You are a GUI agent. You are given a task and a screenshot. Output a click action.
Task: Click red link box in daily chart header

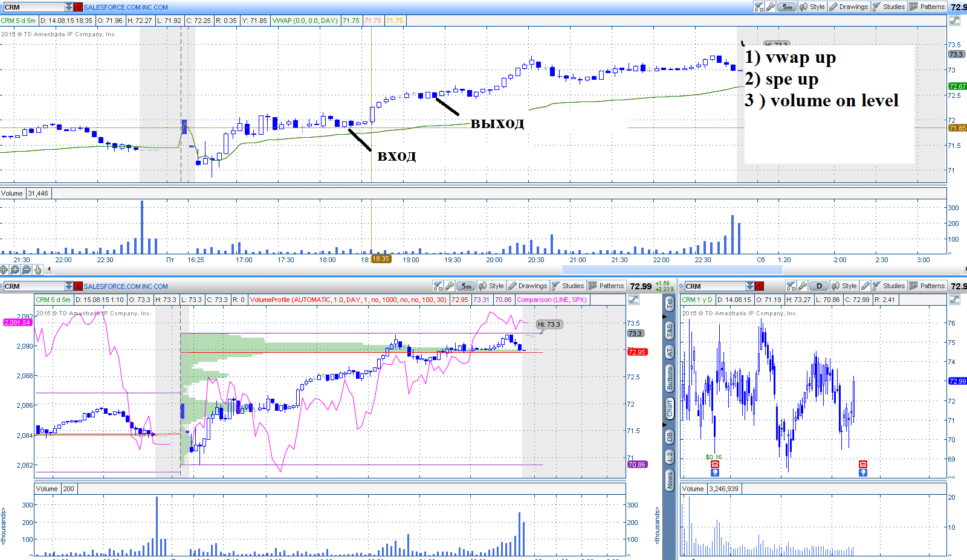[x=760, y=286]
